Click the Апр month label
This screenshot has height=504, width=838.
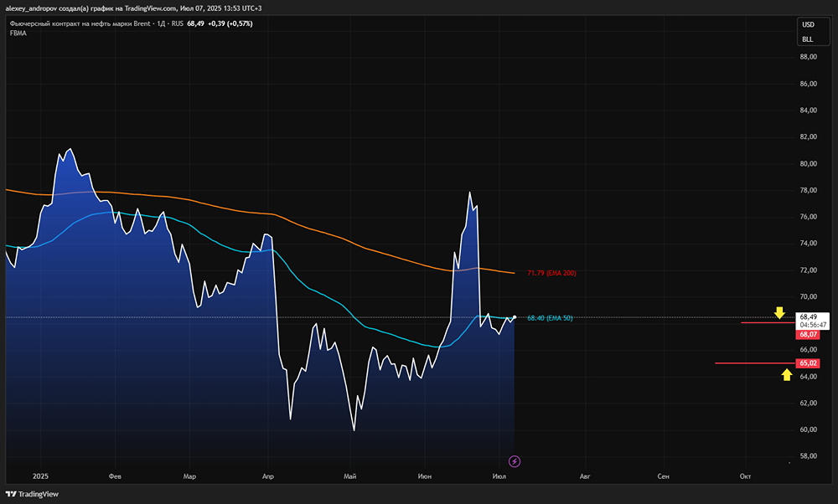click(268, 476)
